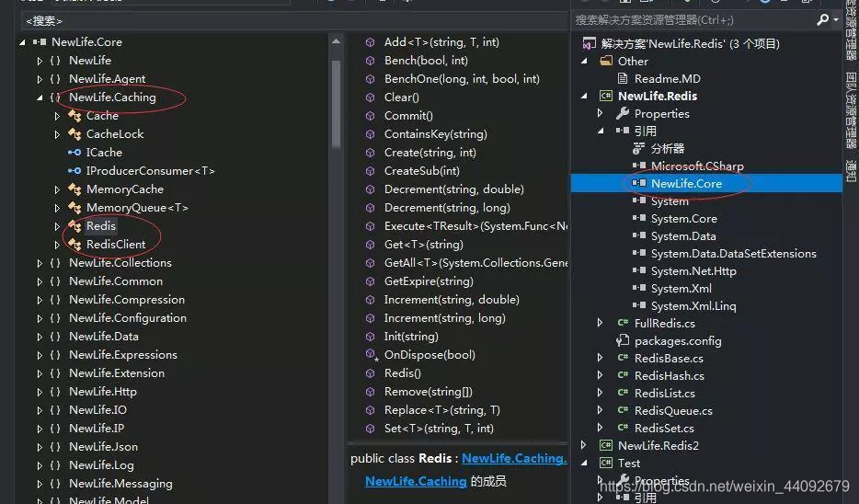Select the CreateSub(int) member

(422, 171)
